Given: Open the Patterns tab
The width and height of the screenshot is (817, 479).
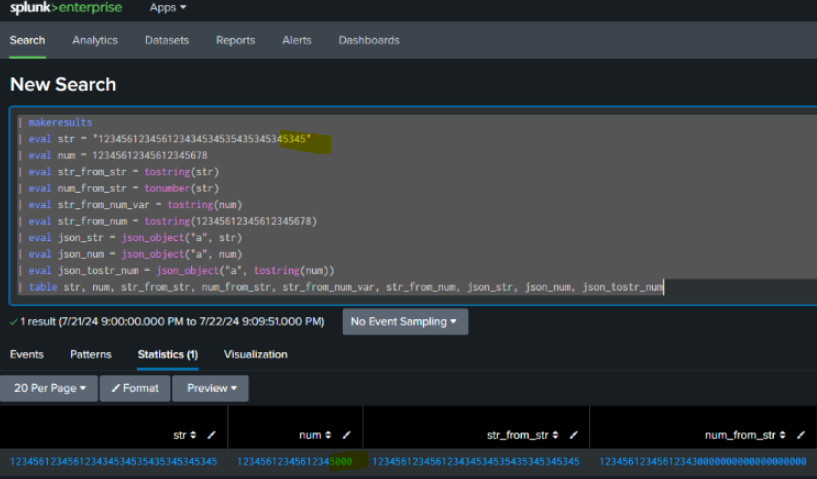Looking at the screenshot, I should (x=90, y=354).
